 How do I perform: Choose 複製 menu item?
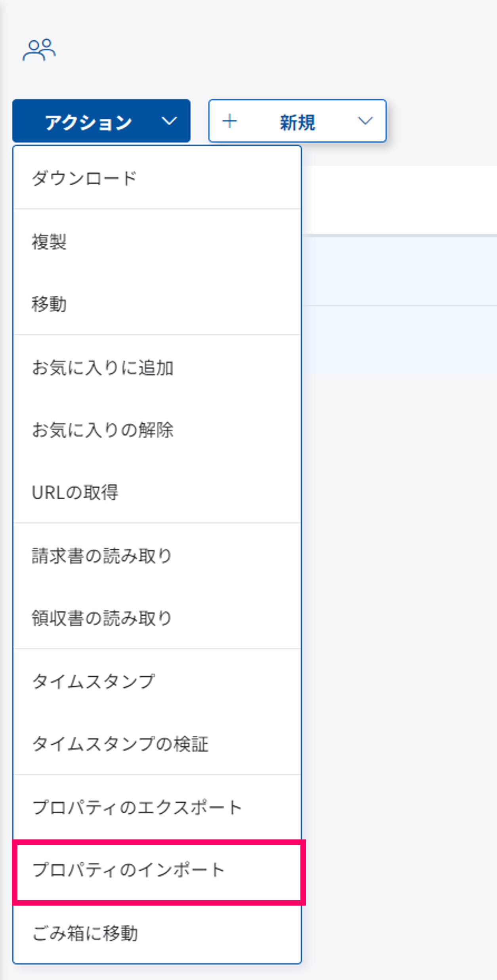pyautogui.click(x=49, y=242)
